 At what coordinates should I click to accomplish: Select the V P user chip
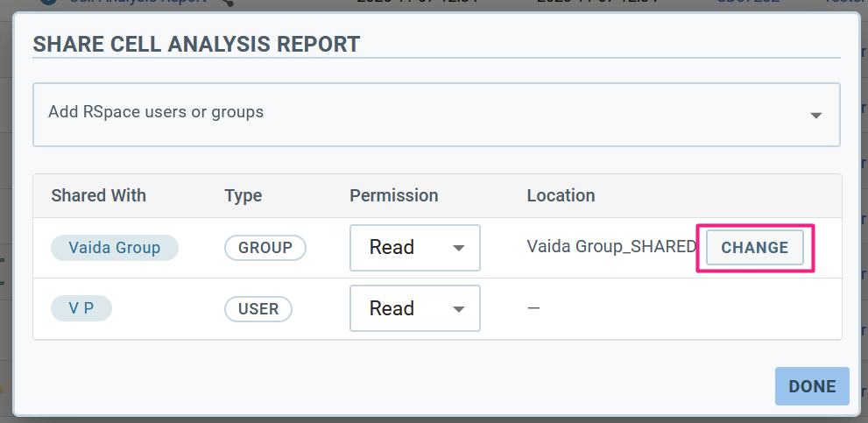pos(81,308)
